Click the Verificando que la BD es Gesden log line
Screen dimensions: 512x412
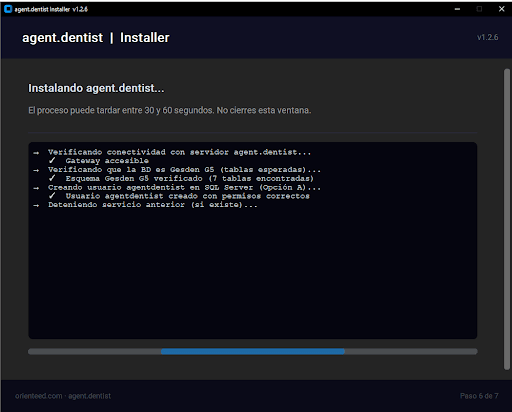click(x=184, y=170)
